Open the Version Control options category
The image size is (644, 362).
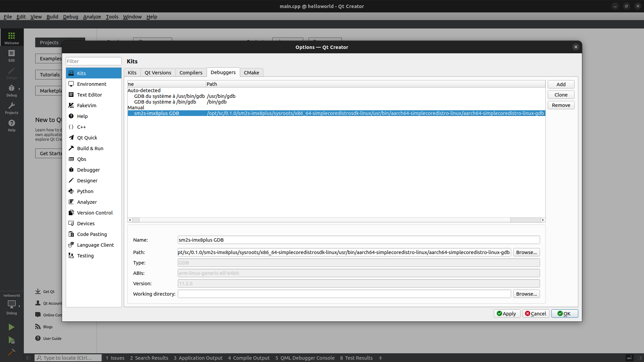pyautogui.click(x=95, y=213)
